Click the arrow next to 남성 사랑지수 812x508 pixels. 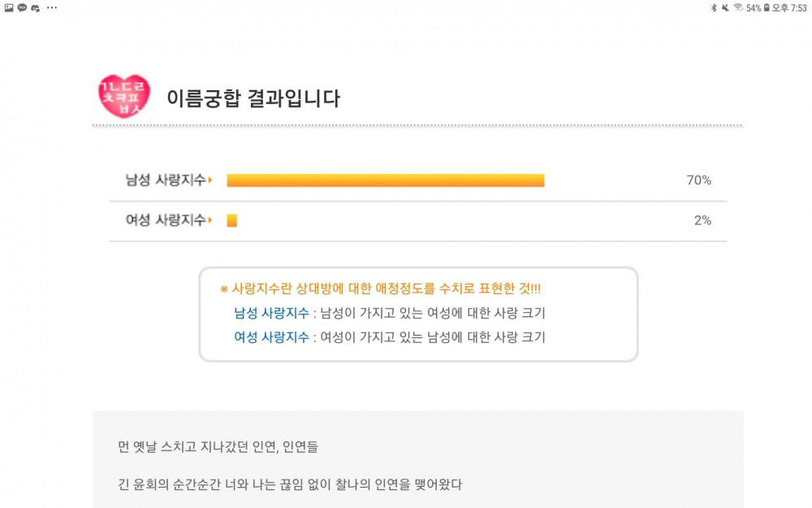pyautogui.click(x=210, y=180)
